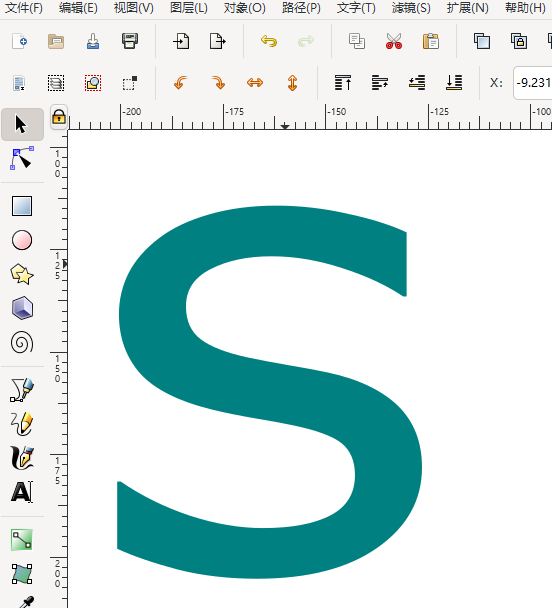
Task: Print the document
Action: pos(130,41)
